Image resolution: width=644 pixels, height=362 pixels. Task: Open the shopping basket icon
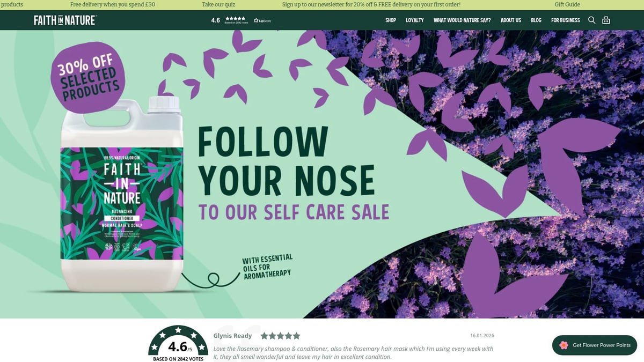[606, 20]
